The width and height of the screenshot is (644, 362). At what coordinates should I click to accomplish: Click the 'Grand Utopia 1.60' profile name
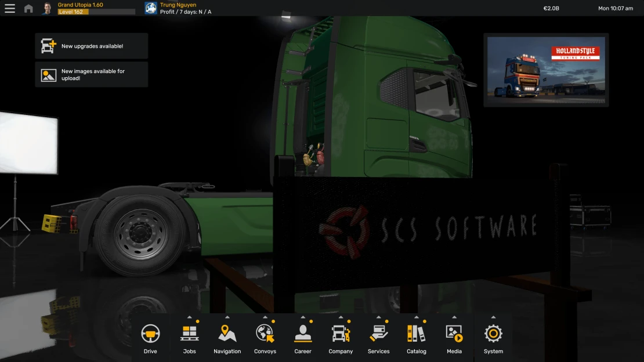point(81,5)
